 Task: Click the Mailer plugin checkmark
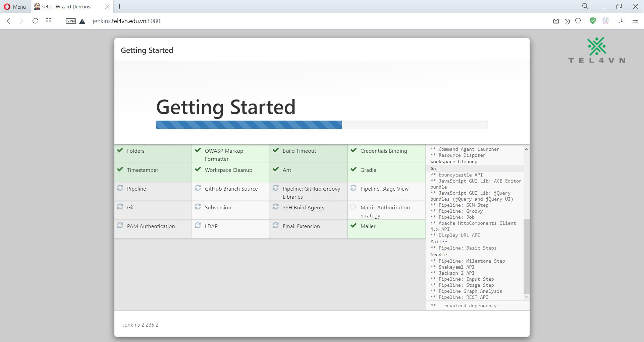click(x=354, y=225)
